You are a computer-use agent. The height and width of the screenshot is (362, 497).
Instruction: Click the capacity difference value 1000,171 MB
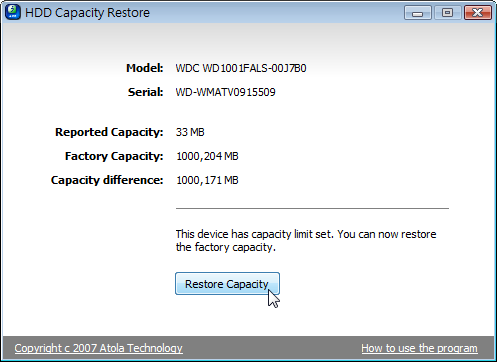[207, 180]
